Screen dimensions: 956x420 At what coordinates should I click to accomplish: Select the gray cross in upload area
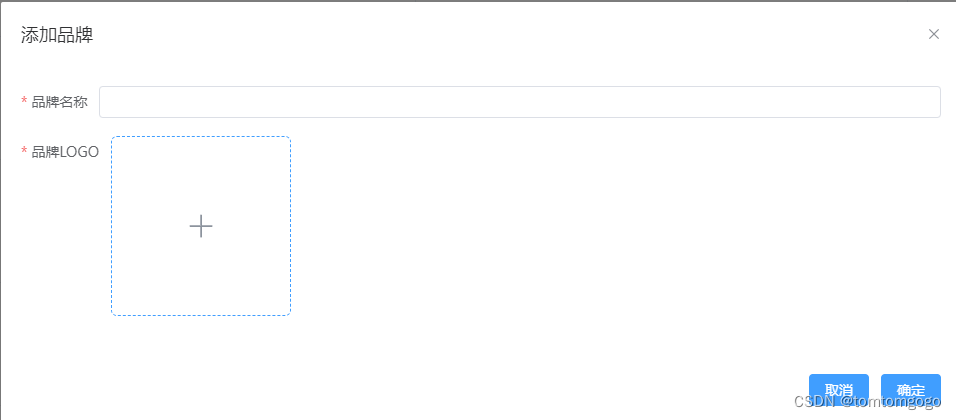[x=201, y=226]
